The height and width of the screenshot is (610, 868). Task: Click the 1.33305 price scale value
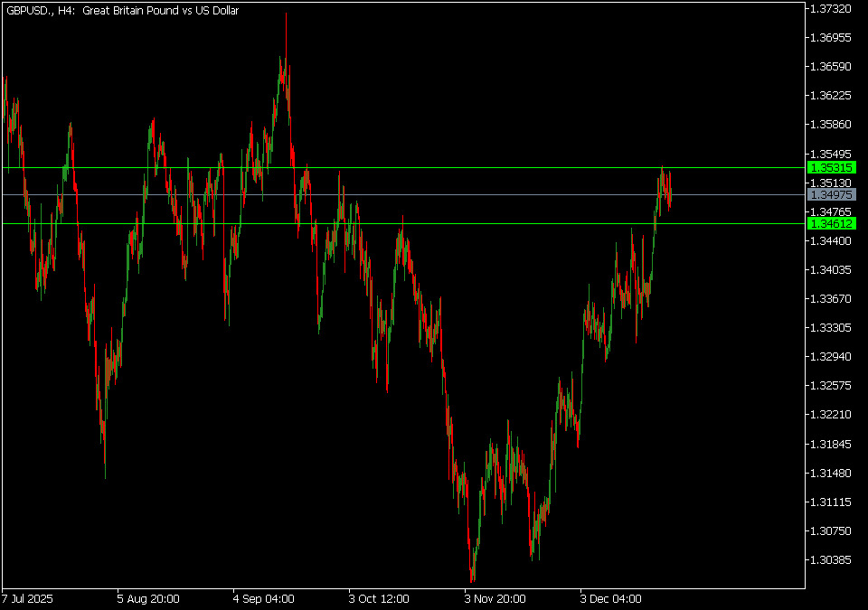tap(832, 328)
